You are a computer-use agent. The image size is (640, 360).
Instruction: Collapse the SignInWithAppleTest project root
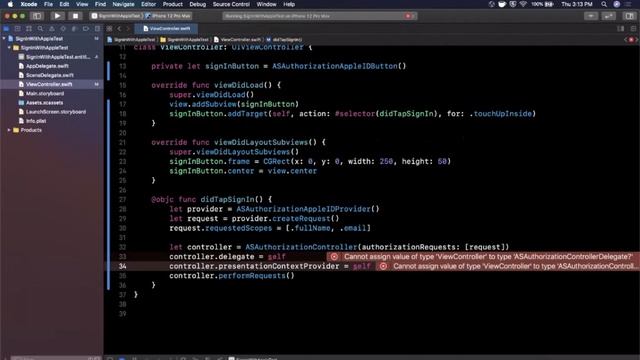point(4,38)
